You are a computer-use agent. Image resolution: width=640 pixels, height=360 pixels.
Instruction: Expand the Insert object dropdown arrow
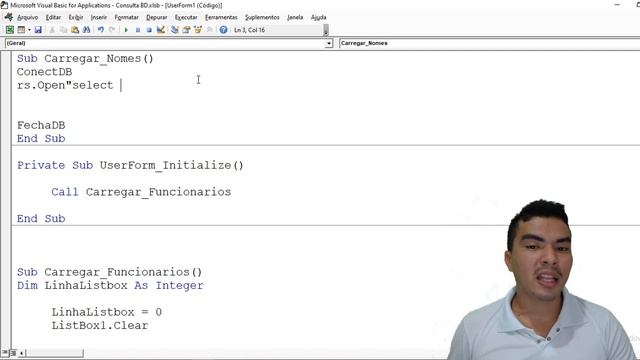(29, 30)
